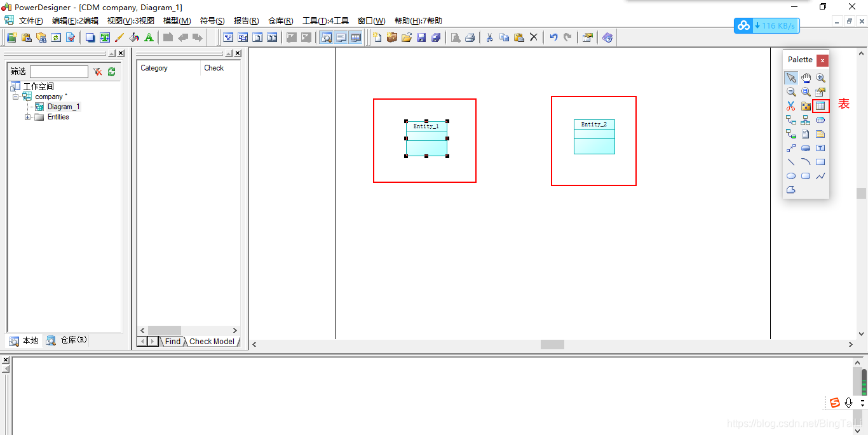The width and height of the screenshot is (868, 435).
Task: Select the 工作空间 workspace node
Action: point(38,86)
